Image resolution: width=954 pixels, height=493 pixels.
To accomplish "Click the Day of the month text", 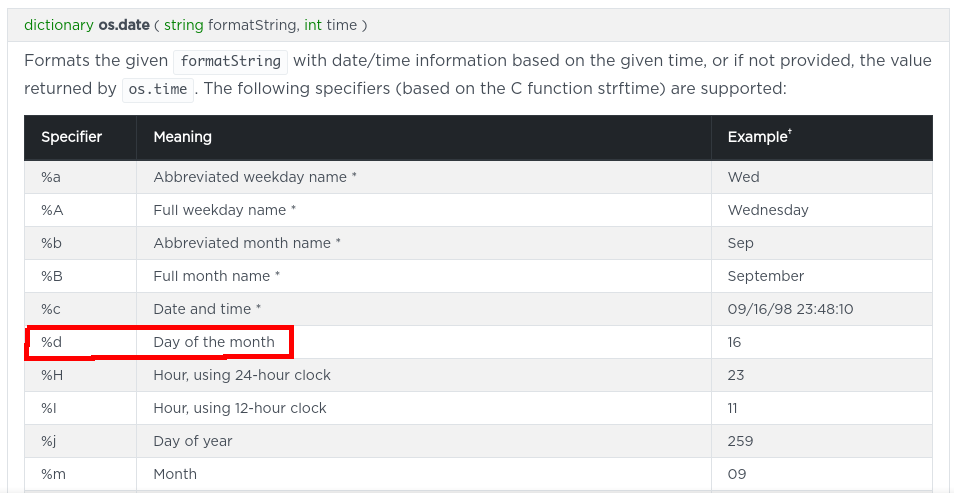I will [214, 342].
